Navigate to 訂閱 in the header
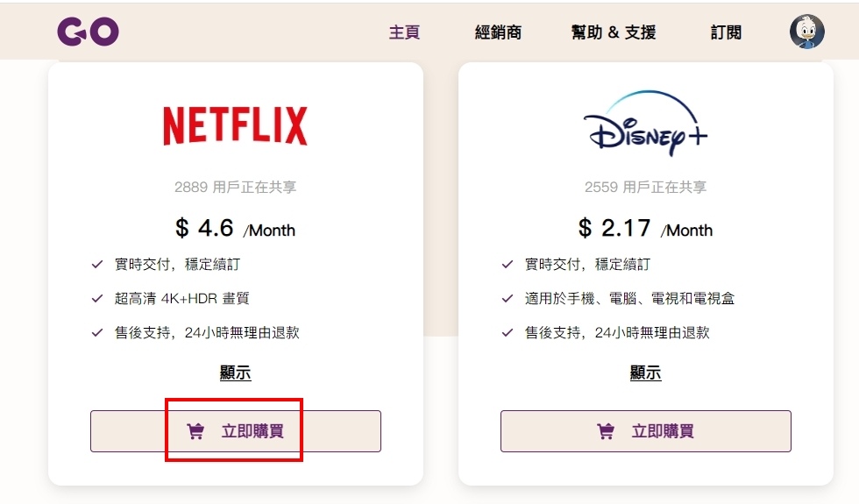Screen dimensions: 859x504 coord(726,32)
